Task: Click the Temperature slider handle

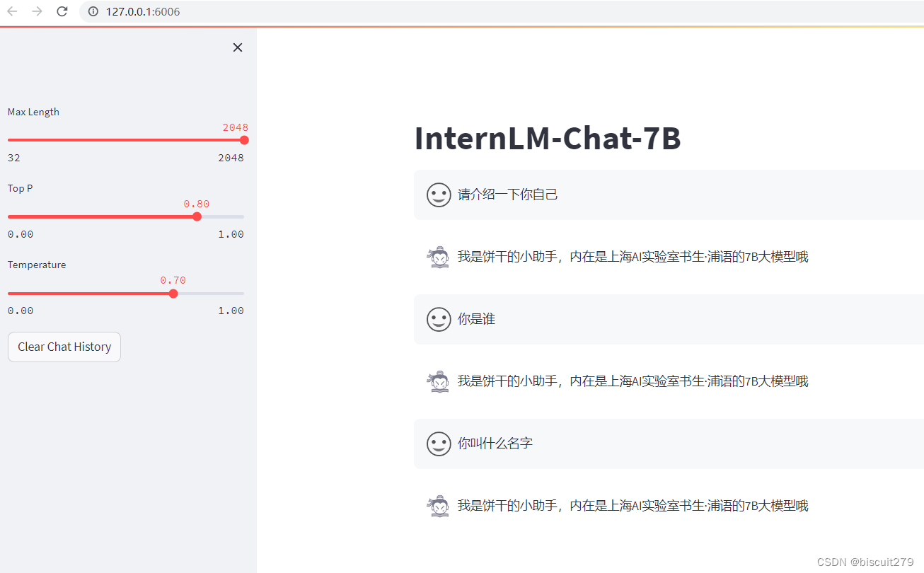Action: pyautogui.click(x=173, y=293)
